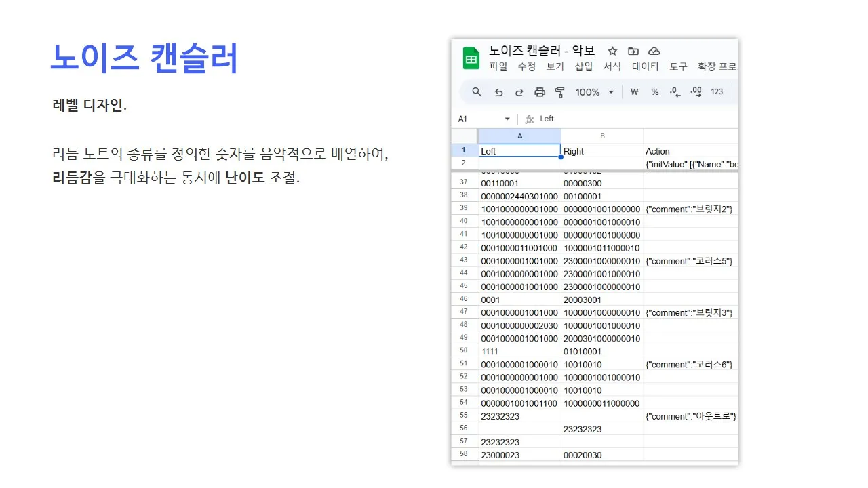Open the 데이터 menu
This screenshot has width=868, height=488.
click(x=646, y=66)
